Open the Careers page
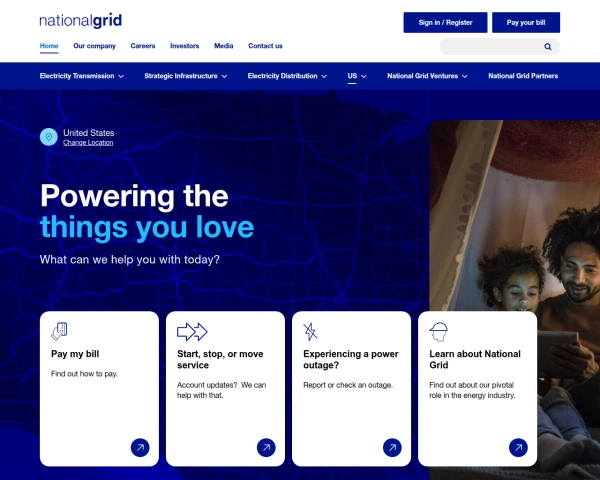The height and width of the screenshot is (480, 600). click(143, 46)
